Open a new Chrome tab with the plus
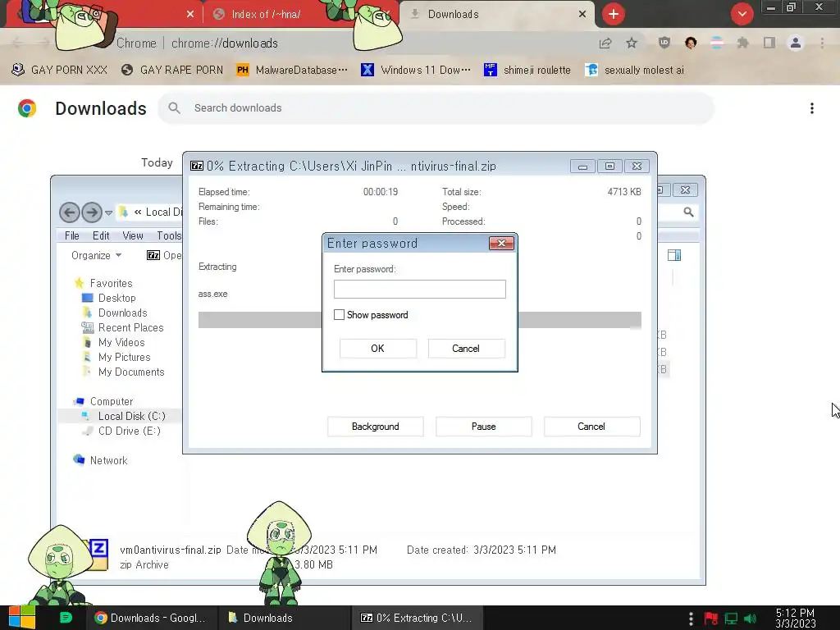 (x=614, y=14)
